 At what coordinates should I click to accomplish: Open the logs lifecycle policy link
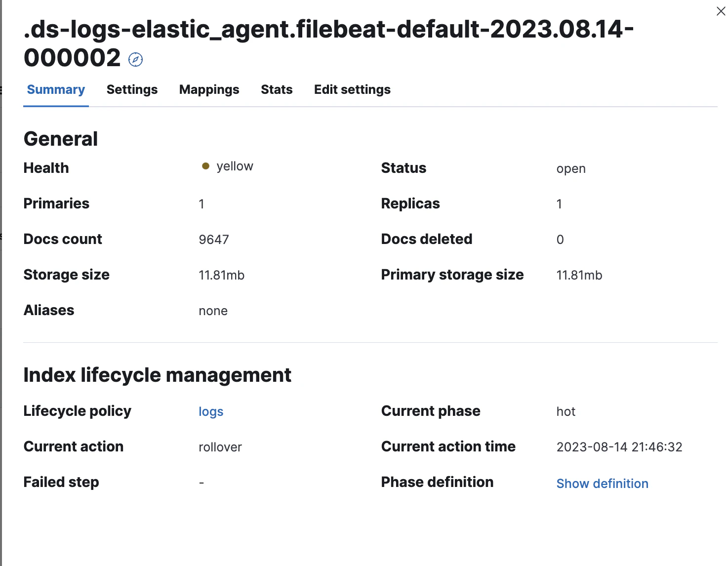[211, 412]
